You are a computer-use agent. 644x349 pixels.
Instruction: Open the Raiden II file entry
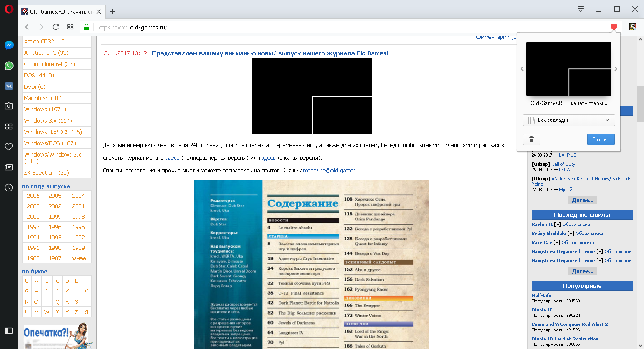pyautogui.click(x=542, y=225)
